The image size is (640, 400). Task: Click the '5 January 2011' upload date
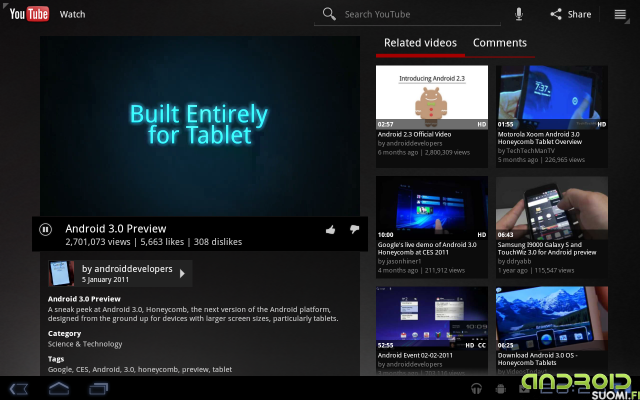(x=105, y=280)
